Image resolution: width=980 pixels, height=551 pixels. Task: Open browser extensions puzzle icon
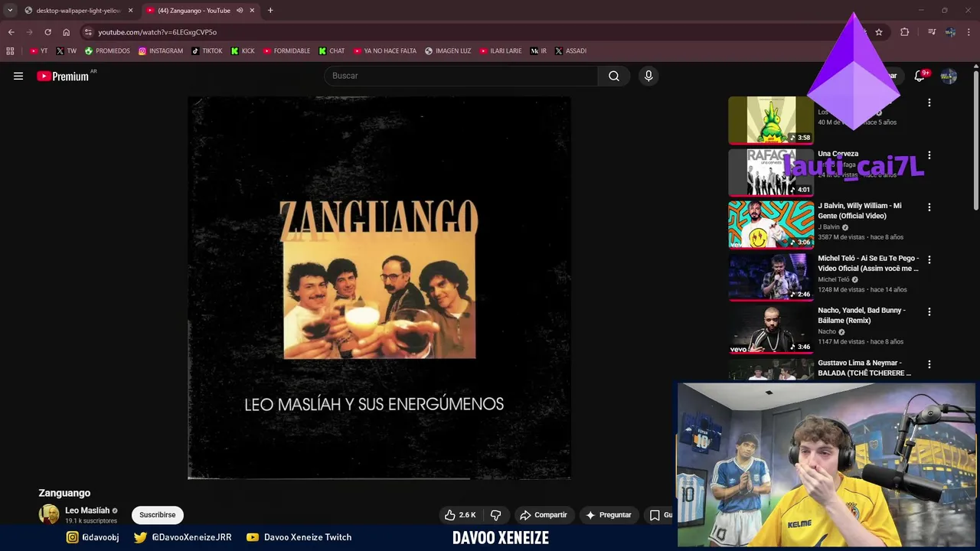tap(904, 32)
